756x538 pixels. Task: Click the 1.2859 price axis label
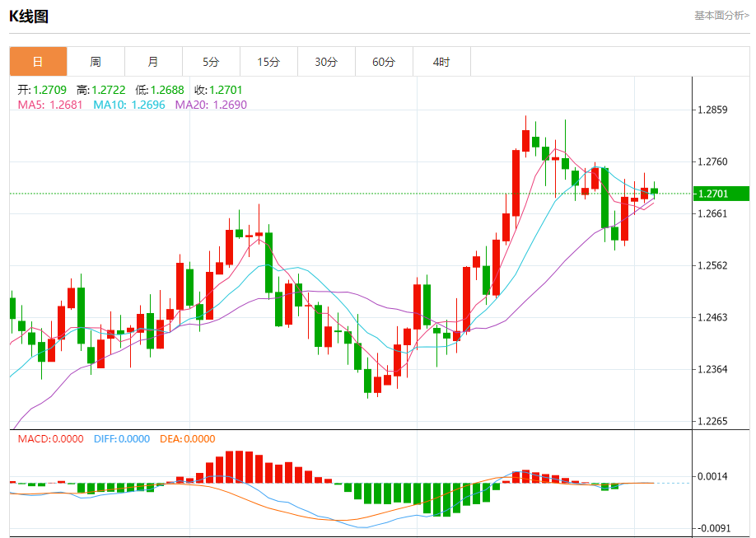tap(712, 110)
